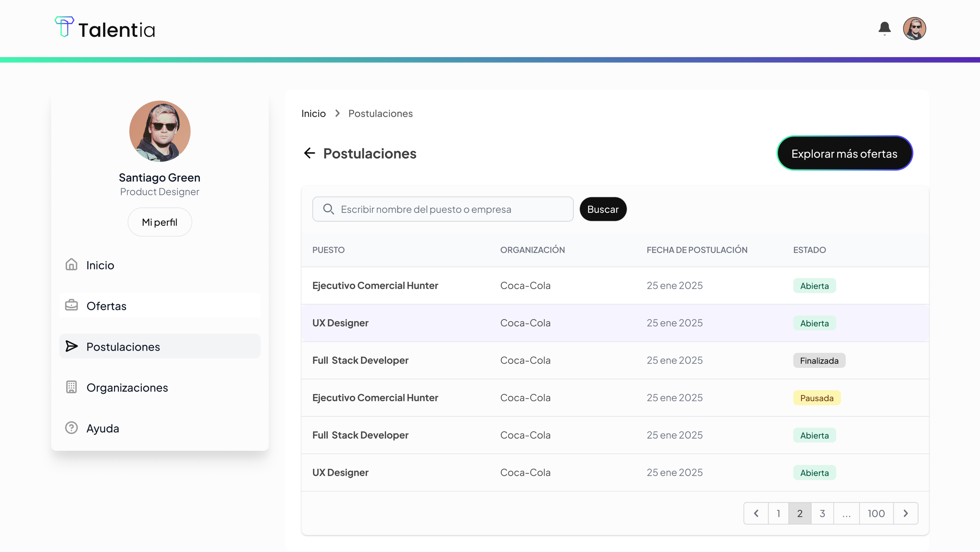Open the Mi perfil button

(x=159, y=222)
